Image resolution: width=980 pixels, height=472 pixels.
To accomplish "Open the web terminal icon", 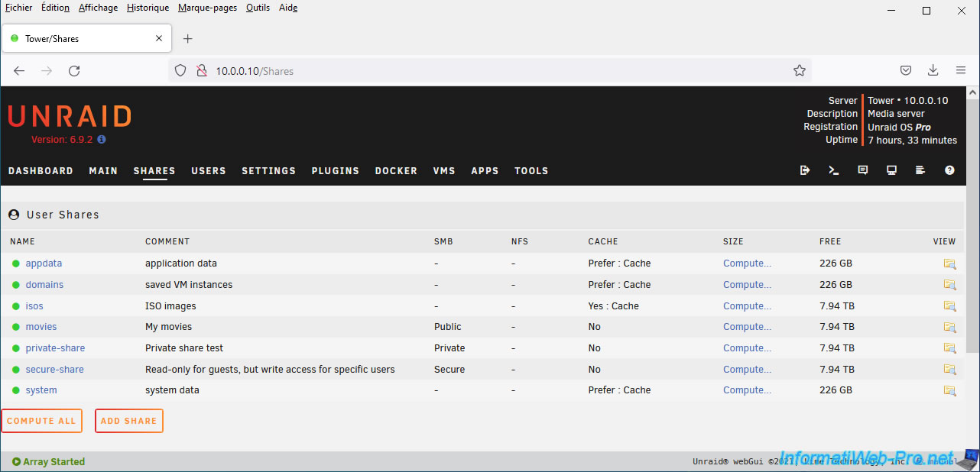I will [834, 170].
